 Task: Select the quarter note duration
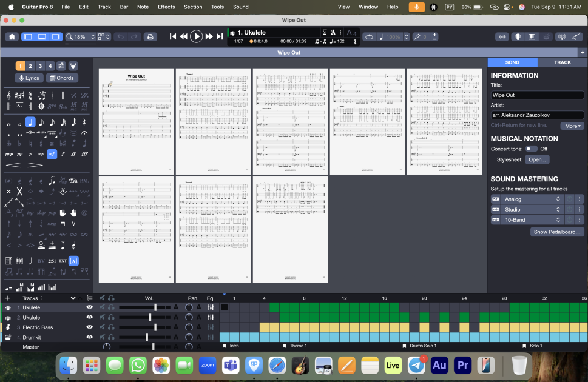(x=30, y=122)
